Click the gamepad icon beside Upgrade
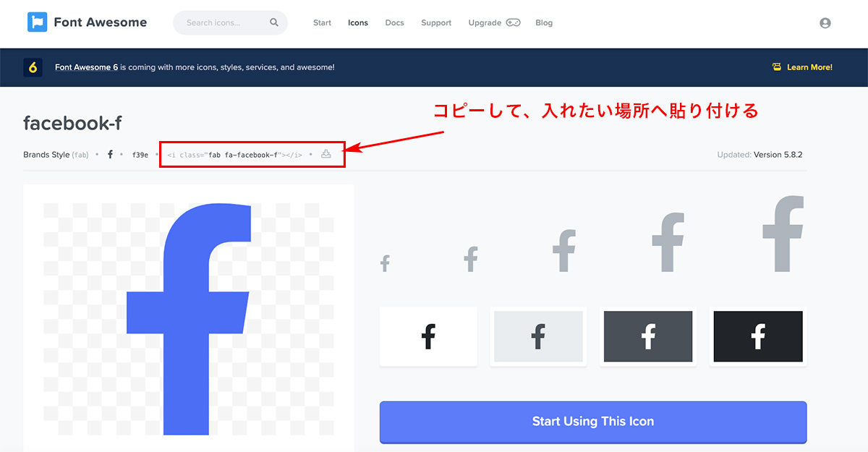 (513, 22)
